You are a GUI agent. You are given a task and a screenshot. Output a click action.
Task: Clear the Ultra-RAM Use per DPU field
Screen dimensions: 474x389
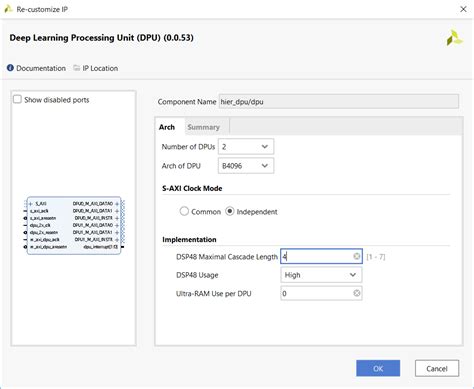coord(356,293)
